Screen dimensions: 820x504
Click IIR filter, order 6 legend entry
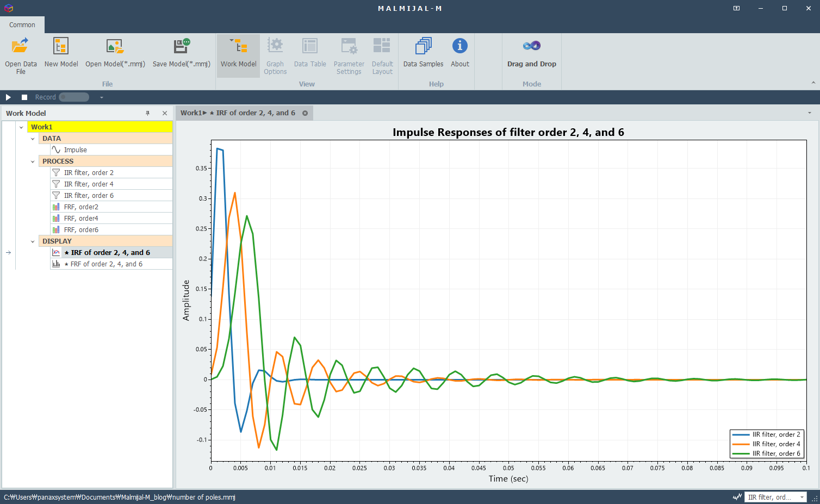(767, 453)
